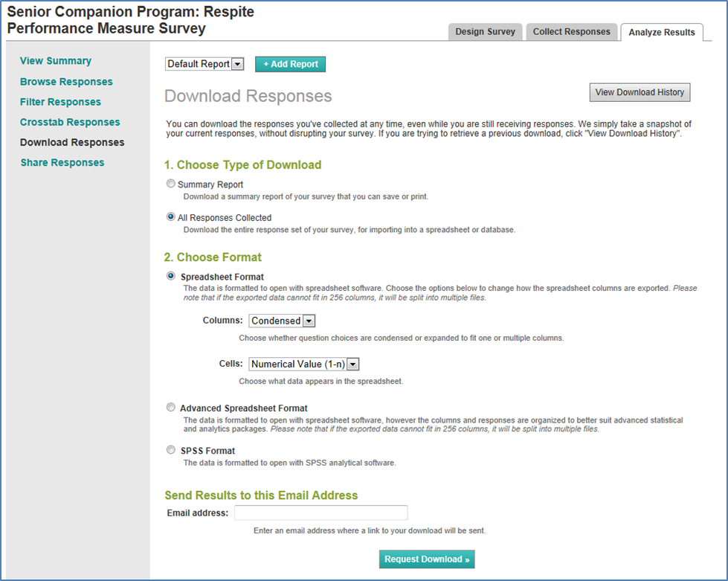Open Share Responses in sidebar
The image size is (728, 581).
(x=62, y=163)
